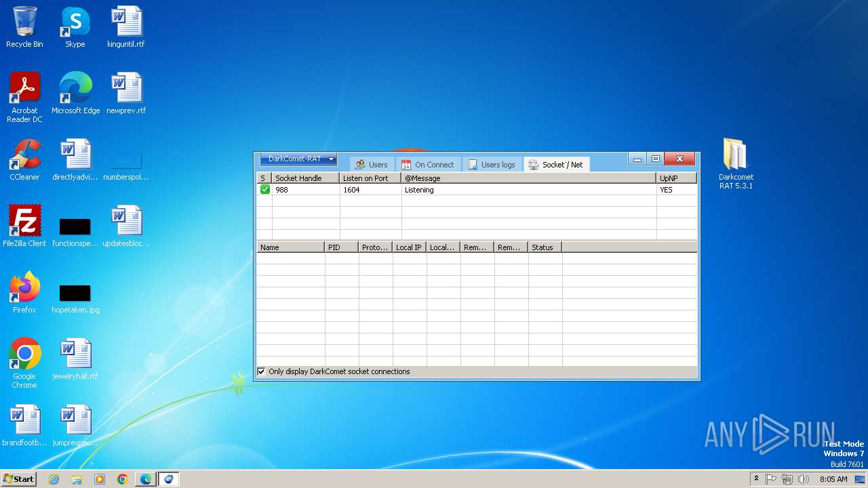Image resolution: width=868 pixels, height=488 pixels.
Task: Open Internet Explorer from the taskbar
Action: point(54,479)
